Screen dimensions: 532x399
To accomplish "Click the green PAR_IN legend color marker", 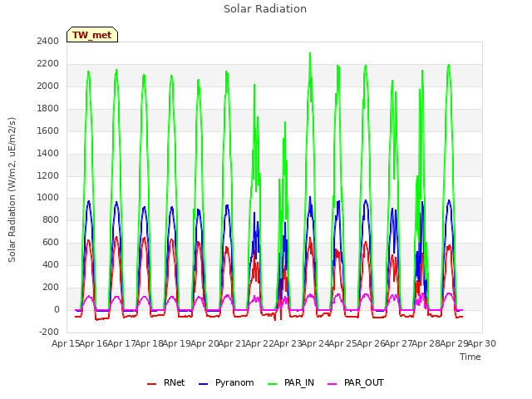I will [x=273, y=384].
